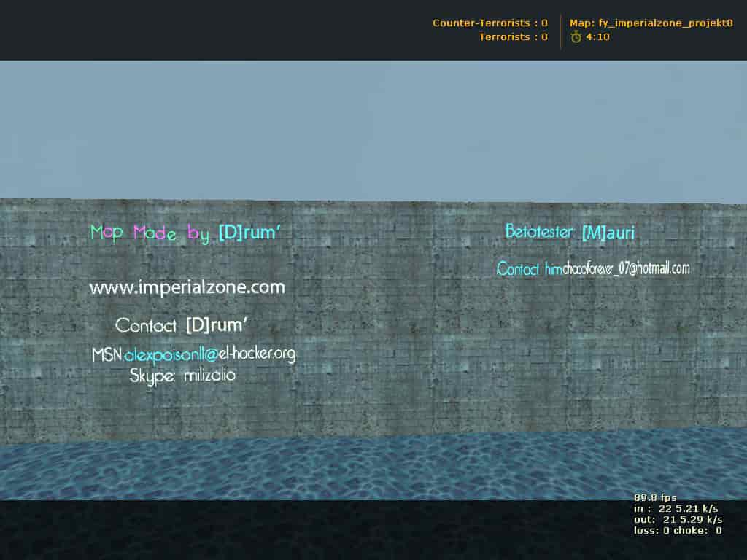Click the hotmail contact address
This screenshot has height=560, width=747.
pos(626,268)
